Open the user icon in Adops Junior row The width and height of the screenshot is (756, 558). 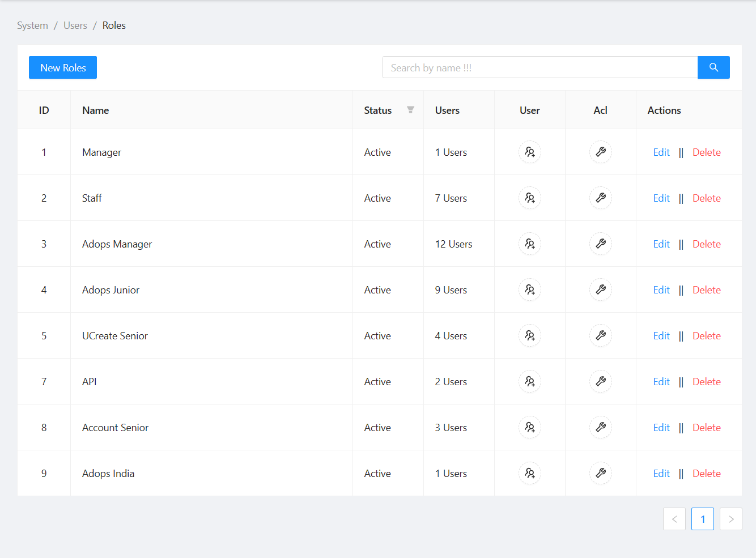pos(530,289)
